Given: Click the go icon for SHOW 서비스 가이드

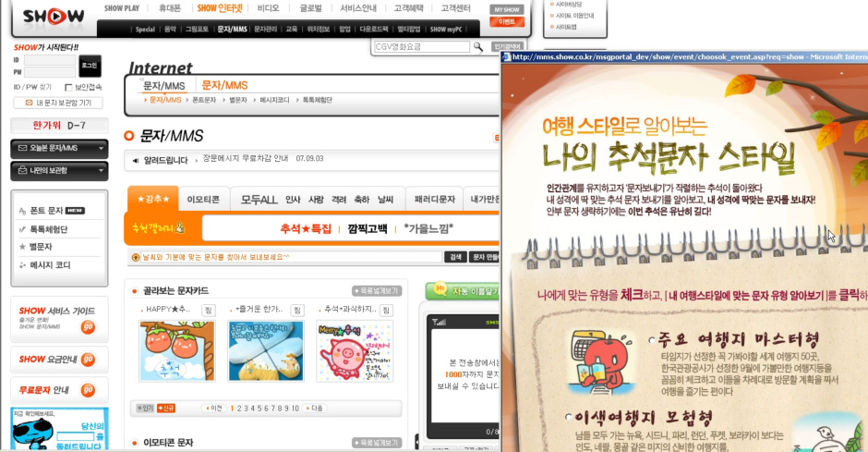Looking at the screenshot, I should tap(88, 327).
